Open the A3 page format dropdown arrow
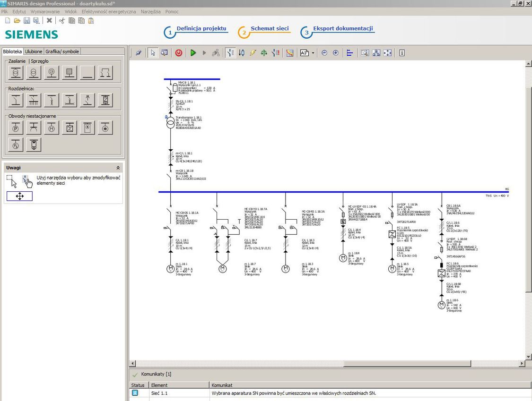The height and width of the screenshot is (401, 532). pos(313,53)
